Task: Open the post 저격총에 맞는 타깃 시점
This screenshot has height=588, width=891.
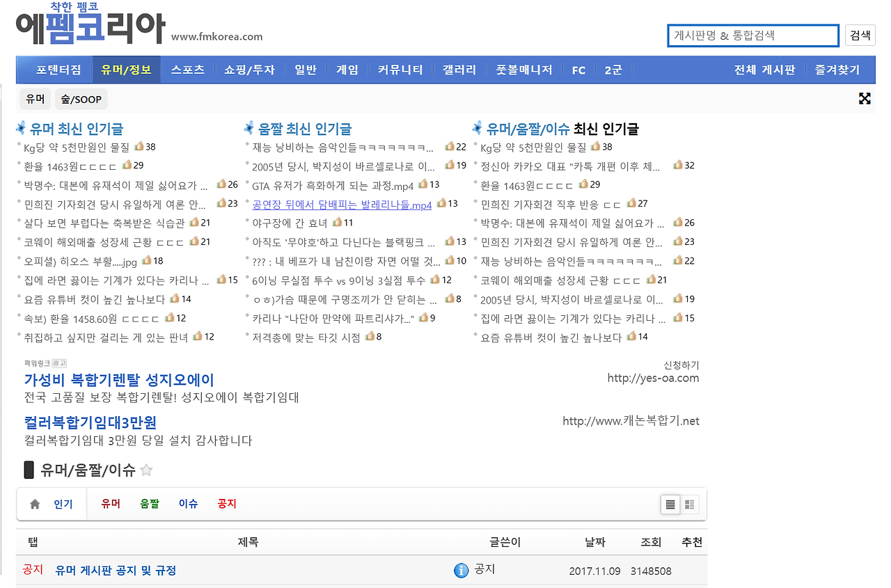Action: 306,337
